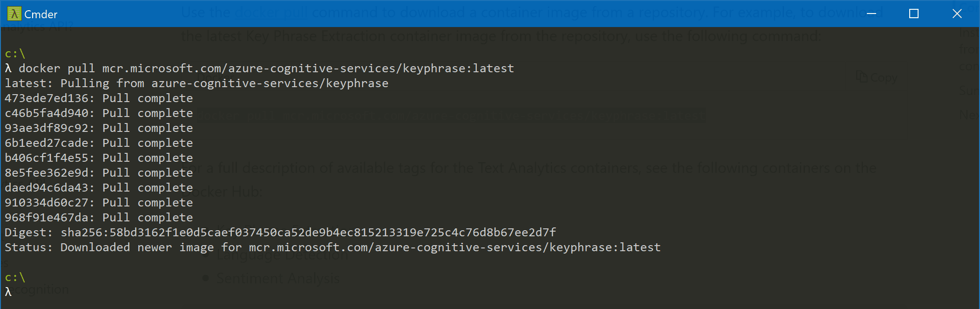The image size is (980, 309).
Task: Click the Cmder lambda icon in title bar
Action: click(x=14, y=14)
